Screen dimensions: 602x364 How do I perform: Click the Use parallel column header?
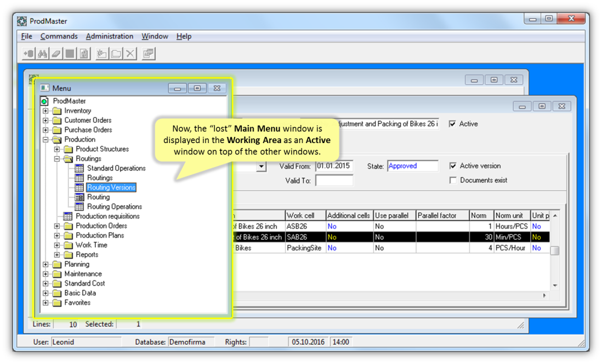click(395, 215)
